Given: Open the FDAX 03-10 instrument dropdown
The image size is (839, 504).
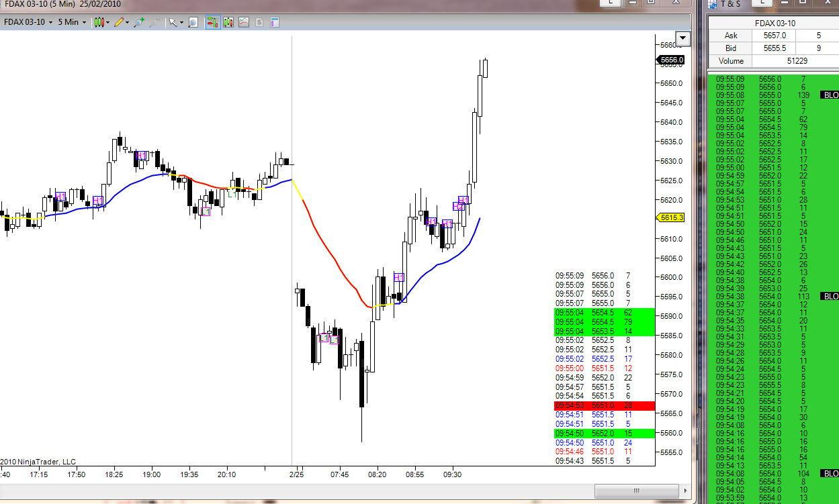Looking at the screenshot, I should [27, 22].
